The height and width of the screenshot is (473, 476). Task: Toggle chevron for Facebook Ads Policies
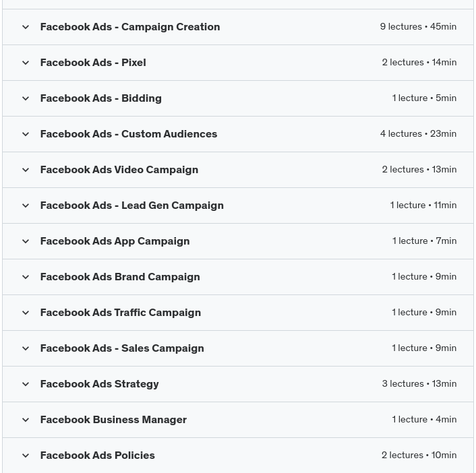coord(26,455)
